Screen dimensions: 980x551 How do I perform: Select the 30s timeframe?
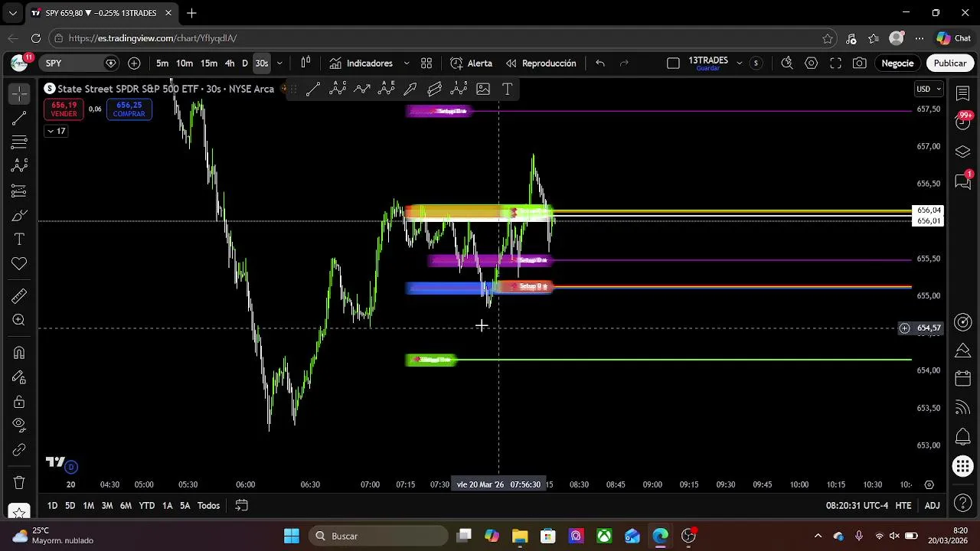coord(262,64)
